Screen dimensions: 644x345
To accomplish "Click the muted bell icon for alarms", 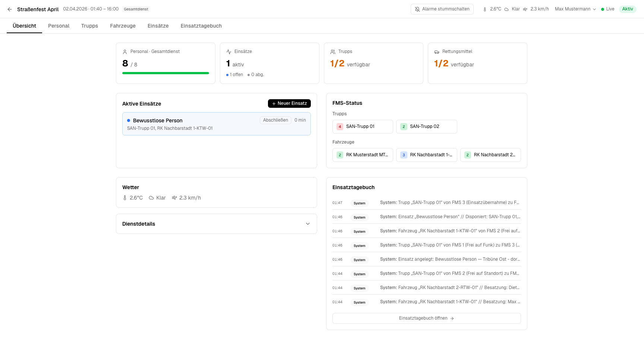I will click(417, 9).
